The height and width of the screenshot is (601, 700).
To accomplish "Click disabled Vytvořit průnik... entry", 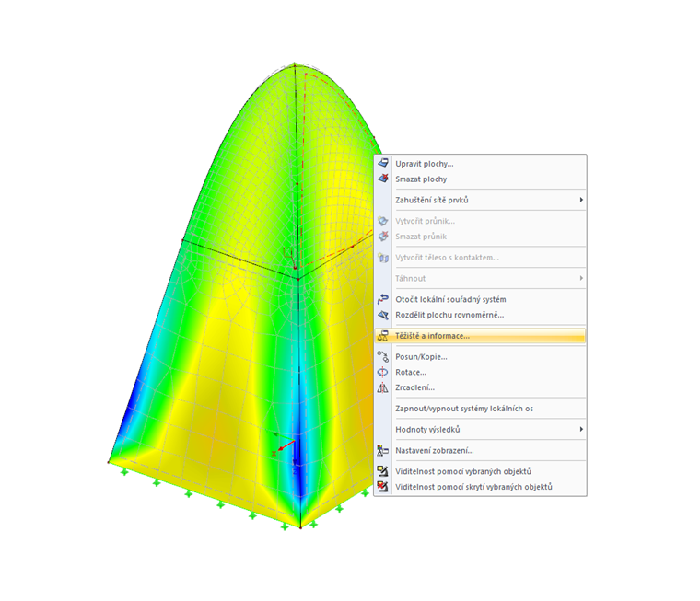I will pyautogui.click(x=481, y=221).
